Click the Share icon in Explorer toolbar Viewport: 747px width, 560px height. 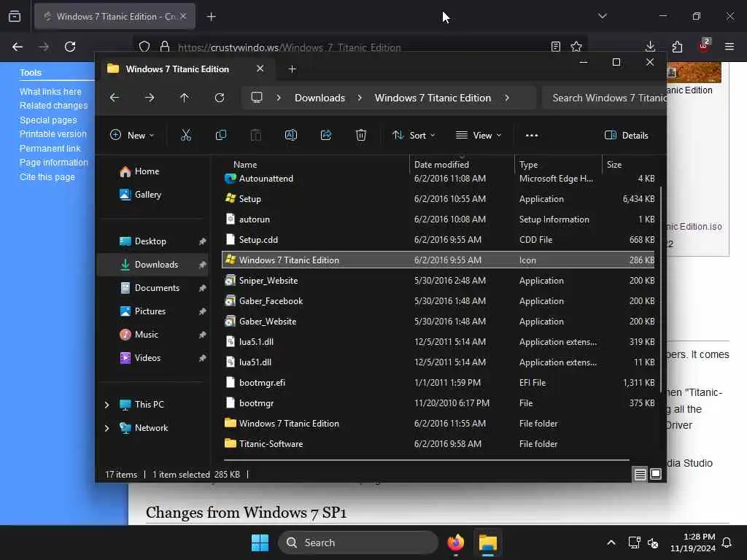click(x=326, y=135)
